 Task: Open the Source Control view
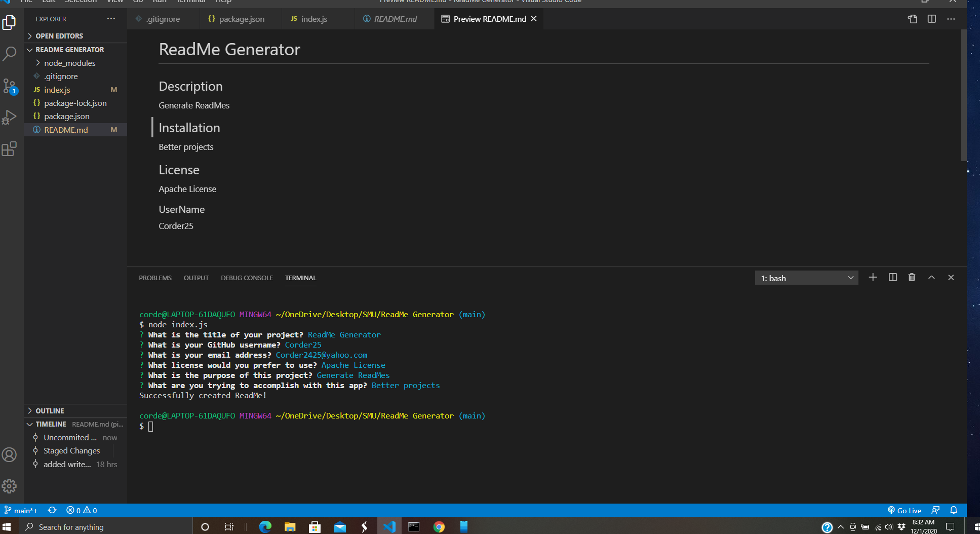(10, 85)
